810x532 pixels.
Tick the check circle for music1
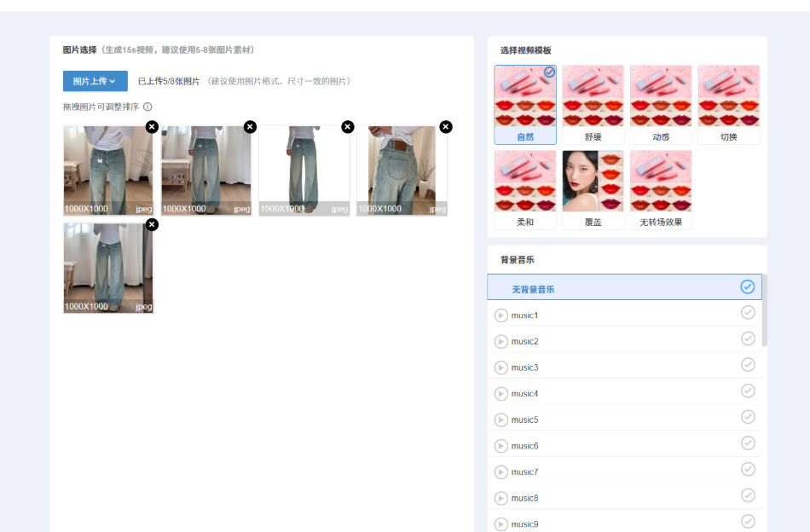(748, 313)
